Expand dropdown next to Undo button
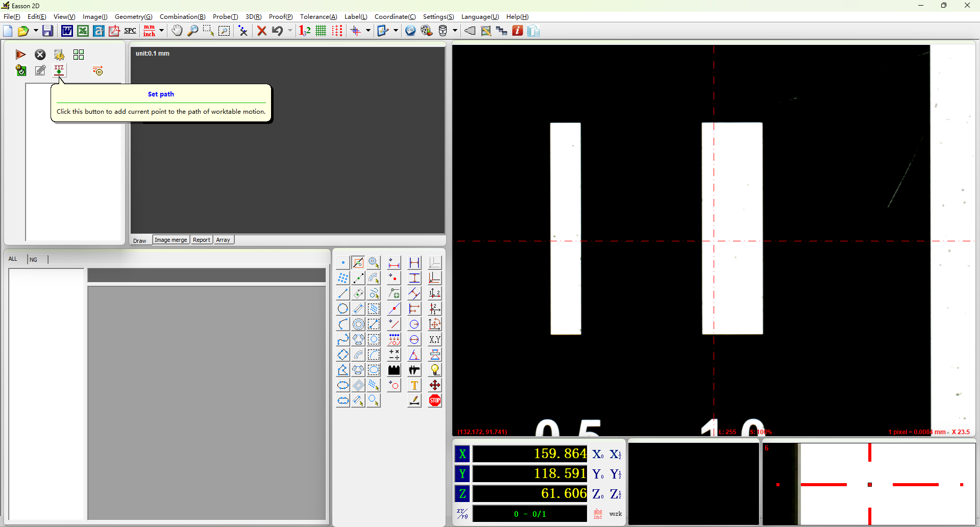 [x=290, y=31]
